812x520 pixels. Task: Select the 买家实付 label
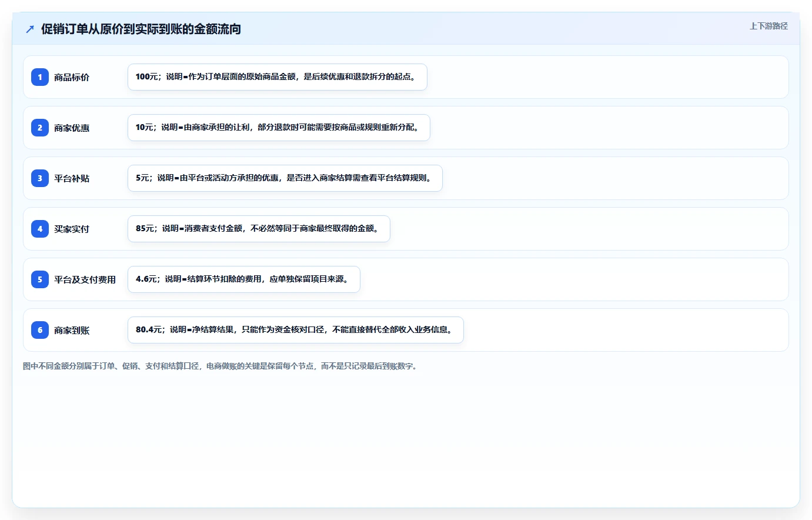tap(72, 229)
